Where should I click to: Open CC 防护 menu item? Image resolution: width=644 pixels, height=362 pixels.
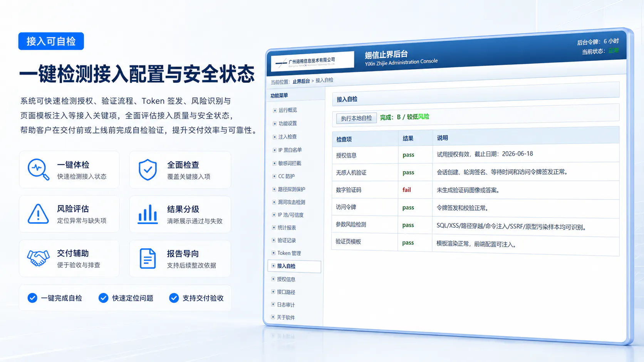(x=286, y=176)
